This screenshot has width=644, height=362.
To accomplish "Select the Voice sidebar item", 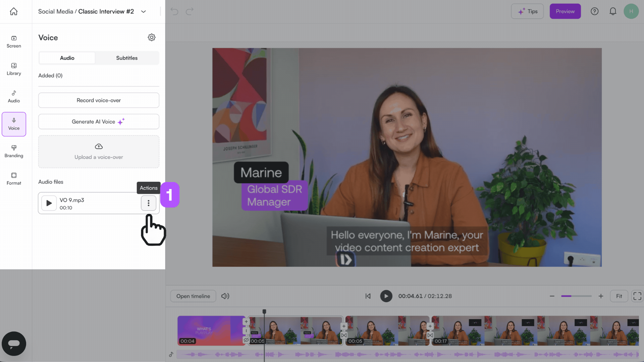I will tap(14, 124).
